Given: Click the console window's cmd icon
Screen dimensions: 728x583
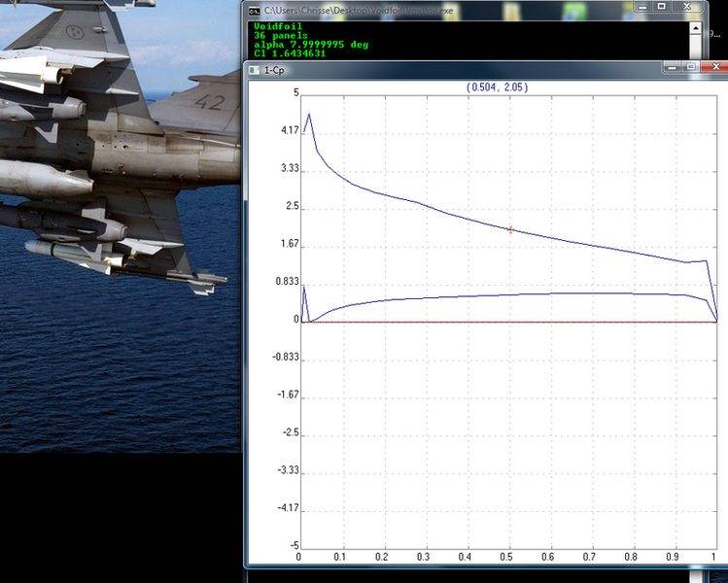Looking at the screenshot, I should pos(254,11).
